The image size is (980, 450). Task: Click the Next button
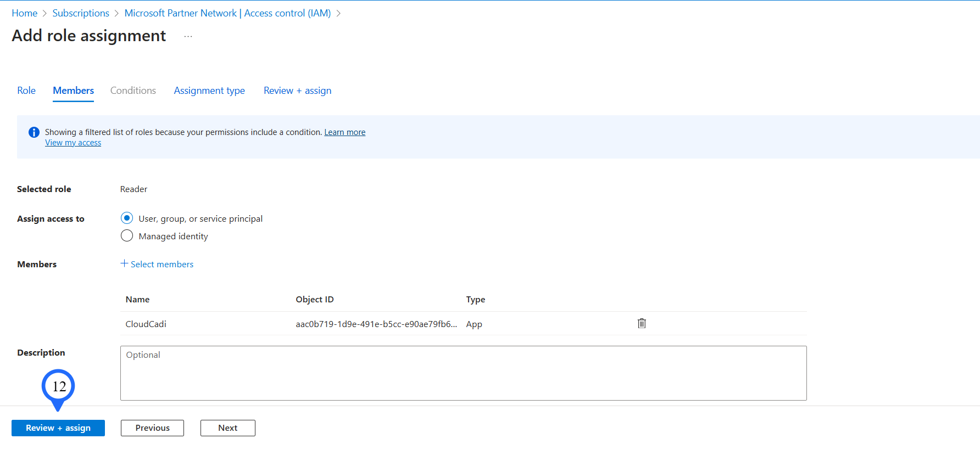[x=227, y=428]
